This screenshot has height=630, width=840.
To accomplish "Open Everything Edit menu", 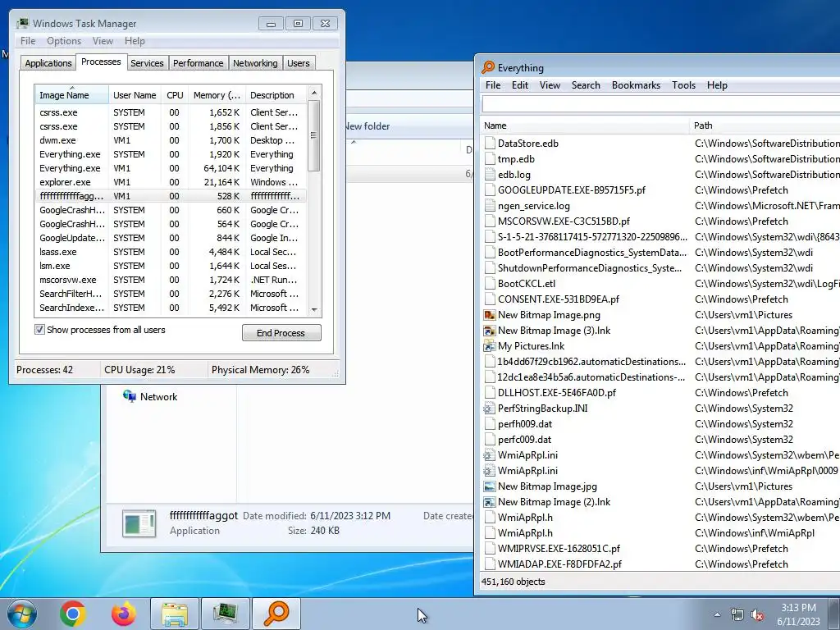I will point(519,85).
